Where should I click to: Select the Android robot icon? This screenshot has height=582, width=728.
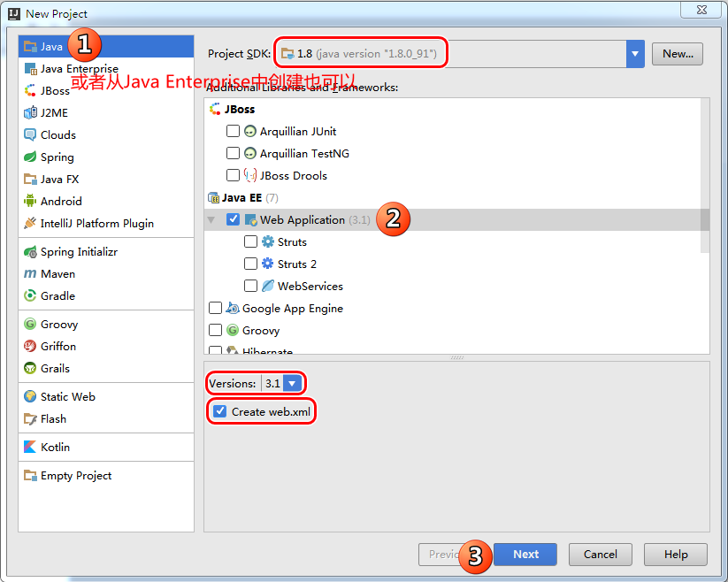tap(30, 201)
